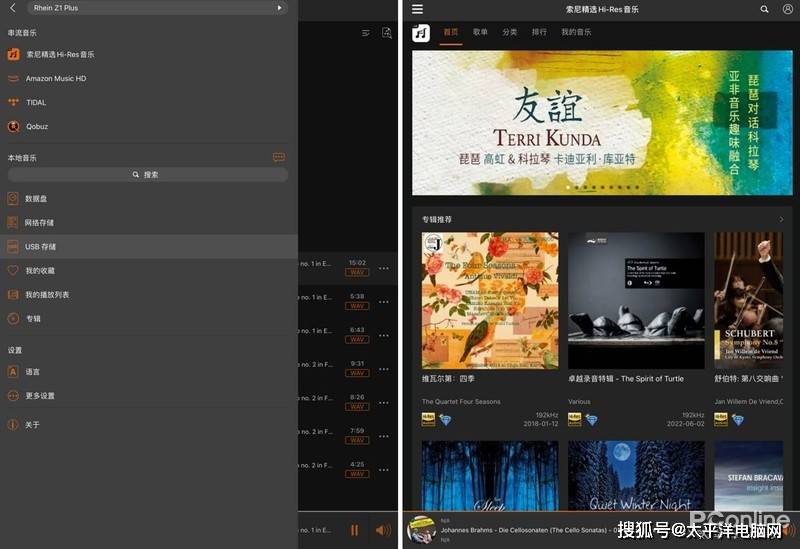Click the 搜索 search field
This screenshot has width=800, height=549.
point(147,175)
